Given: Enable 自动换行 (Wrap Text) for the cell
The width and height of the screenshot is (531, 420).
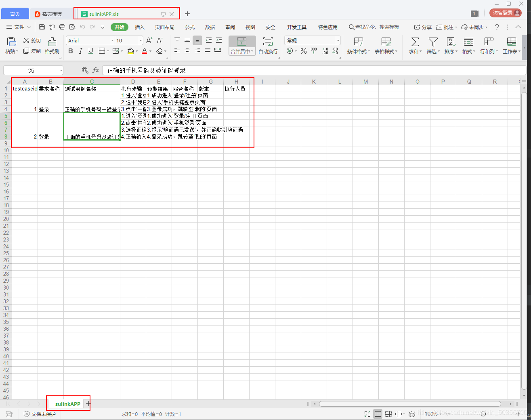Looking at the screenshot, I should tap(268, 44).
